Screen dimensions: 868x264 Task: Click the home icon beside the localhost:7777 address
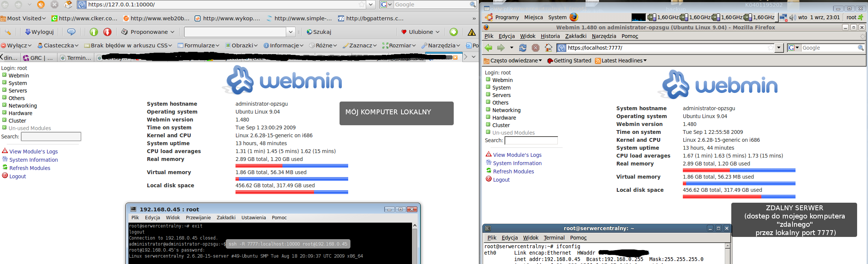pos(549,48)
